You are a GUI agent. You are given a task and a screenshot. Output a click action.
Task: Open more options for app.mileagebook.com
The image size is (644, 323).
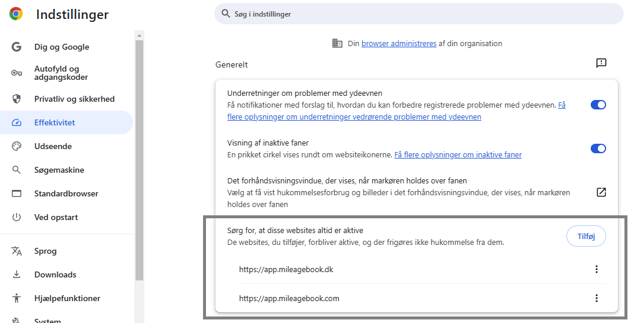tap(597, 298)
